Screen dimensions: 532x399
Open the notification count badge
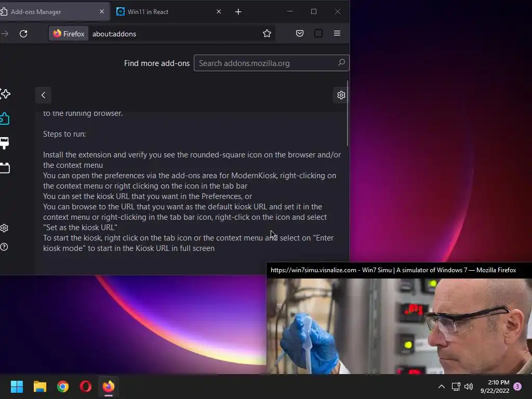coord(517,387)
